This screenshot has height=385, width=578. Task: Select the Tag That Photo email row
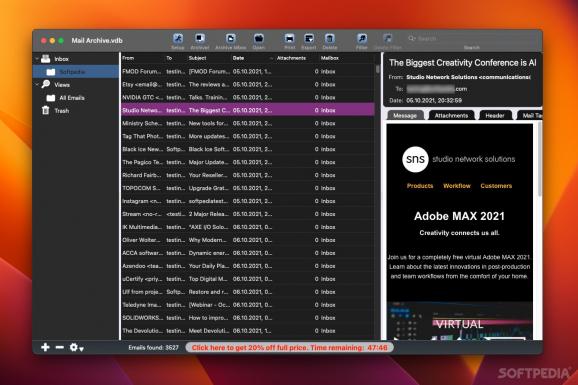point(248,136)
